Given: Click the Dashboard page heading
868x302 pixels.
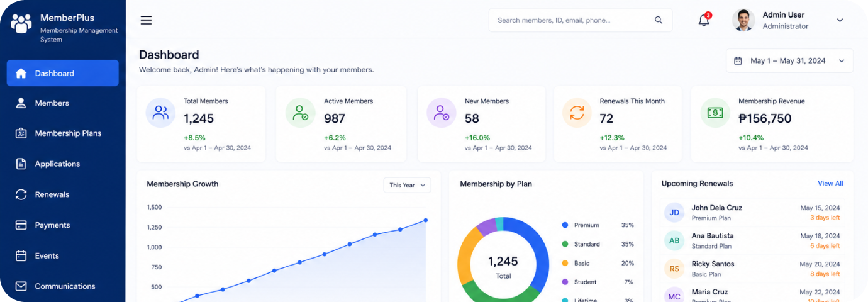Looking at the screenshot, I should pyautogui.click(x=169, y=55).
